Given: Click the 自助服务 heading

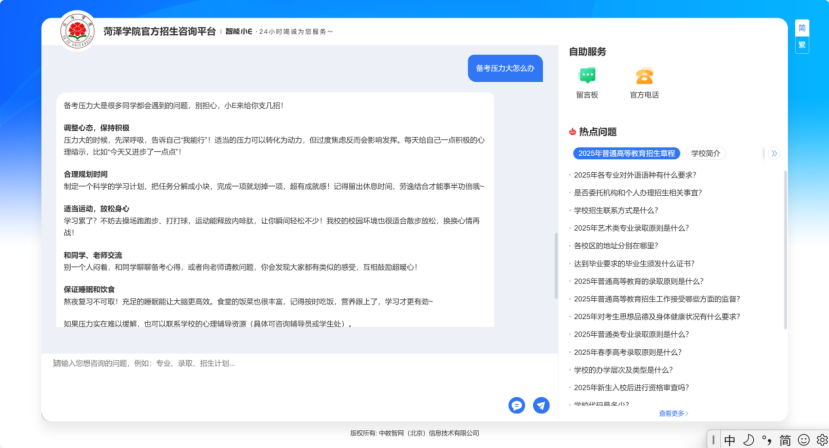Looking at the screenshot, I should (x=587, y=52).
